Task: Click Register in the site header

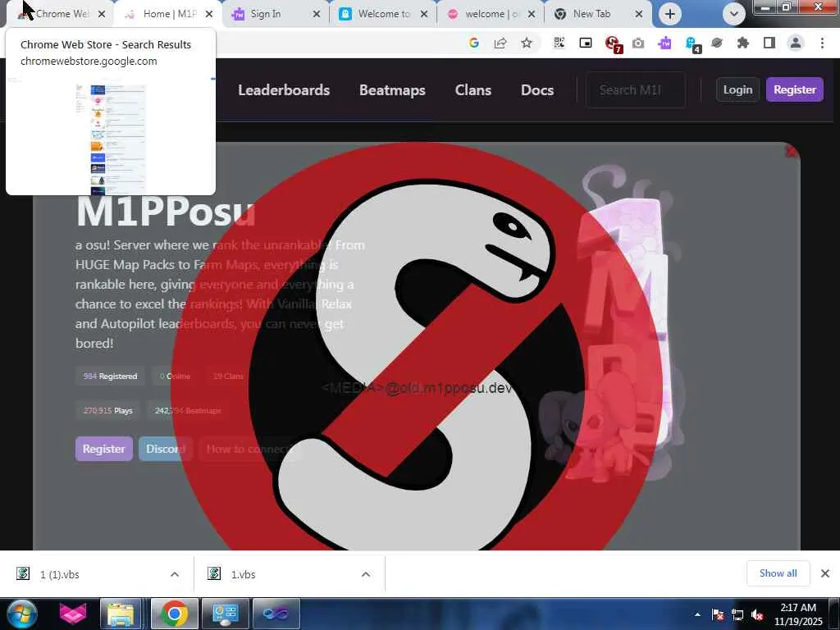Action: point(794,89)
